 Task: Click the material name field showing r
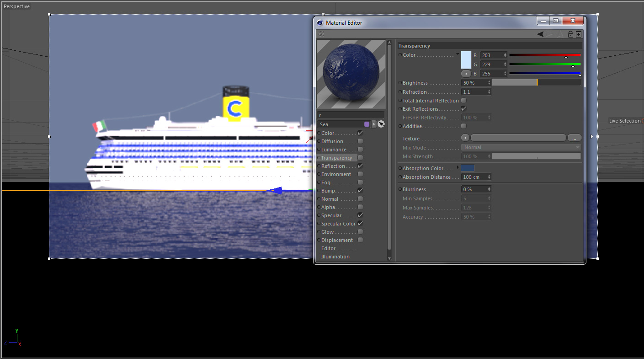(x=351, y=115)
